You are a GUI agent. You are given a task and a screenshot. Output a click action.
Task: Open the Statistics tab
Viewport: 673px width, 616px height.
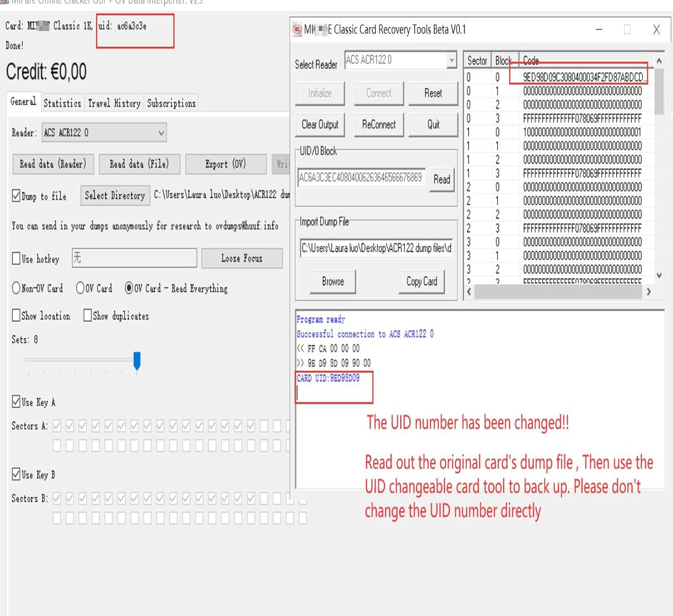point(62,103)
